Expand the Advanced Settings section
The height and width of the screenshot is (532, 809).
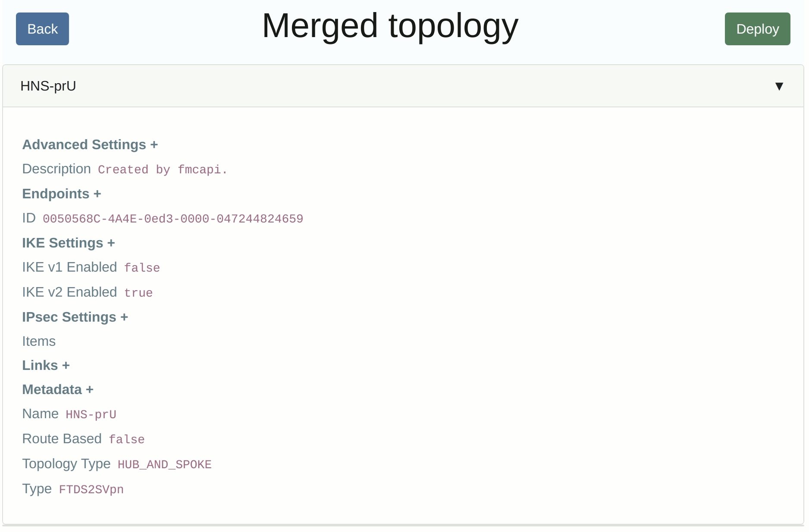pos(90,145)
